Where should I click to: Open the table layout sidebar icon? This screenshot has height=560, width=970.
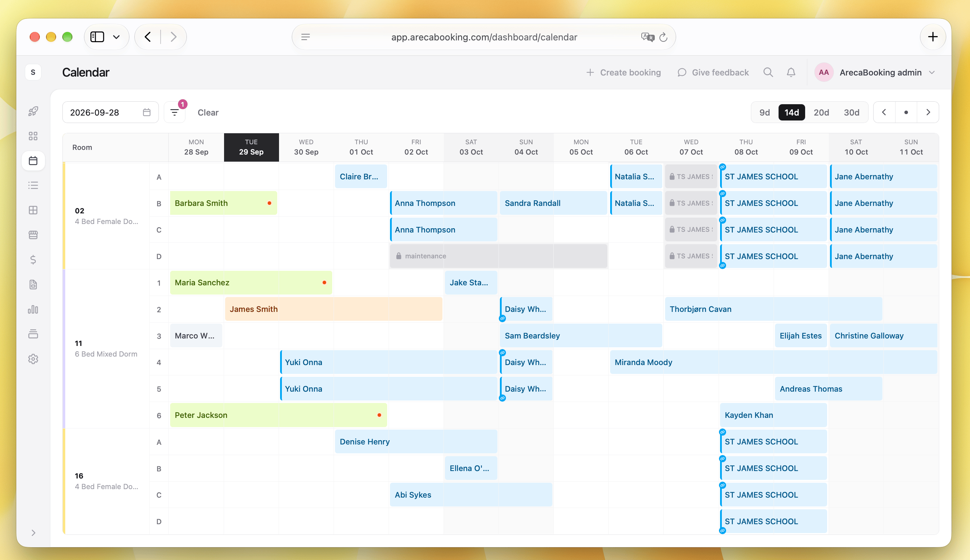pyautogui.click(x=33, y=210)
